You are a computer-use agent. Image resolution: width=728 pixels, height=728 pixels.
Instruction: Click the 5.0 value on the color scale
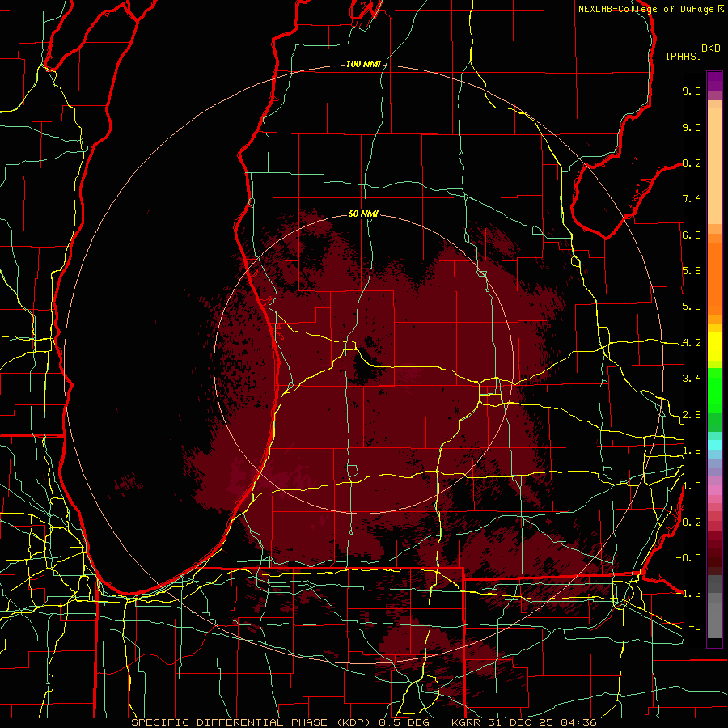click(x=692, y=307)
